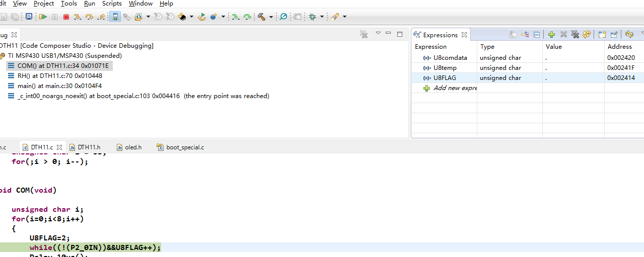Close the Expressions view tab
The image size is (644, 257).
pyautogui.click(x=464, y=35)
